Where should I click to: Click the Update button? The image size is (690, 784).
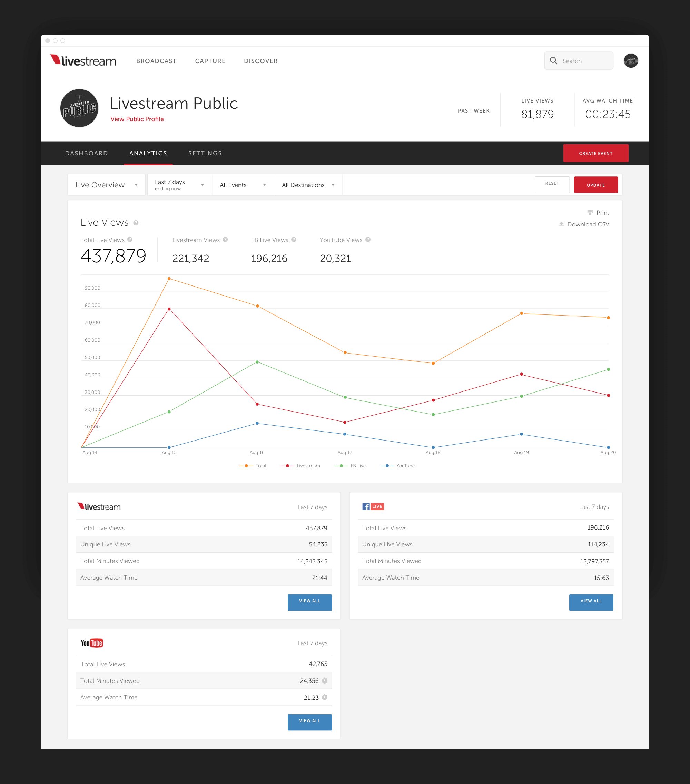[x=596, y=184]
